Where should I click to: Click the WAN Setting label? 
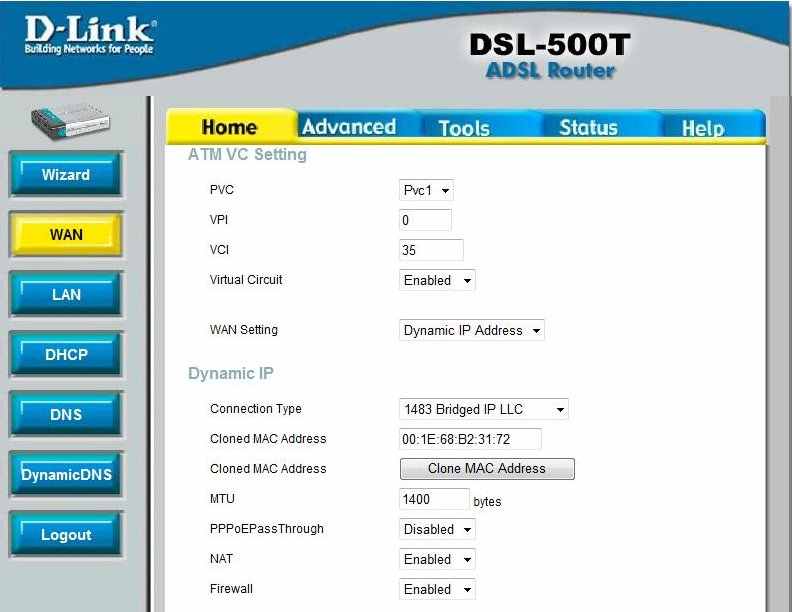244,330
